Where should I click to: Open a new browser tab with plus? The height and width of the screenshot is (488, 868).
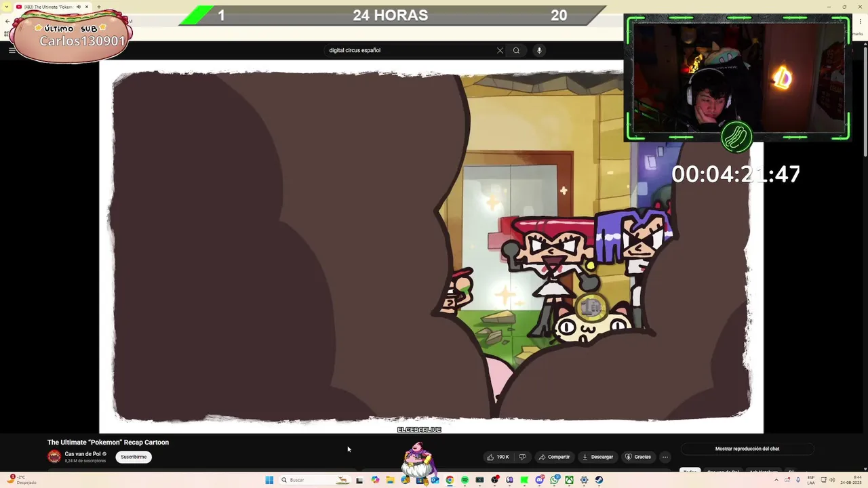[99, 7]
